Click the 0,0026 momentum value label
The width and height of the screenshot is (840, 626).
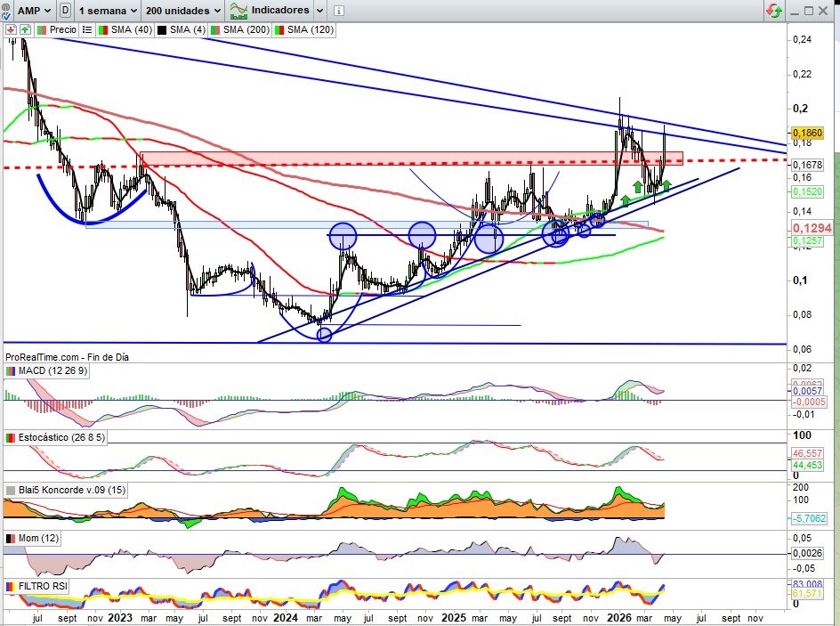(x=807, y=553)
